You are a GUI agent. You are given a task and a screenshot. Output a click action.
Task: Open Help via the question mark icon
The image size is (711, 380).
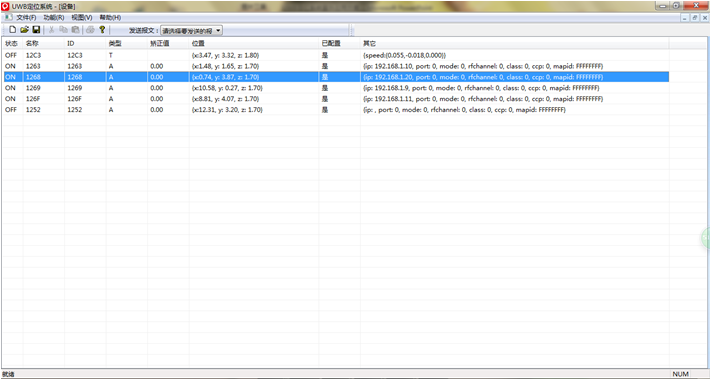point(102,30)
